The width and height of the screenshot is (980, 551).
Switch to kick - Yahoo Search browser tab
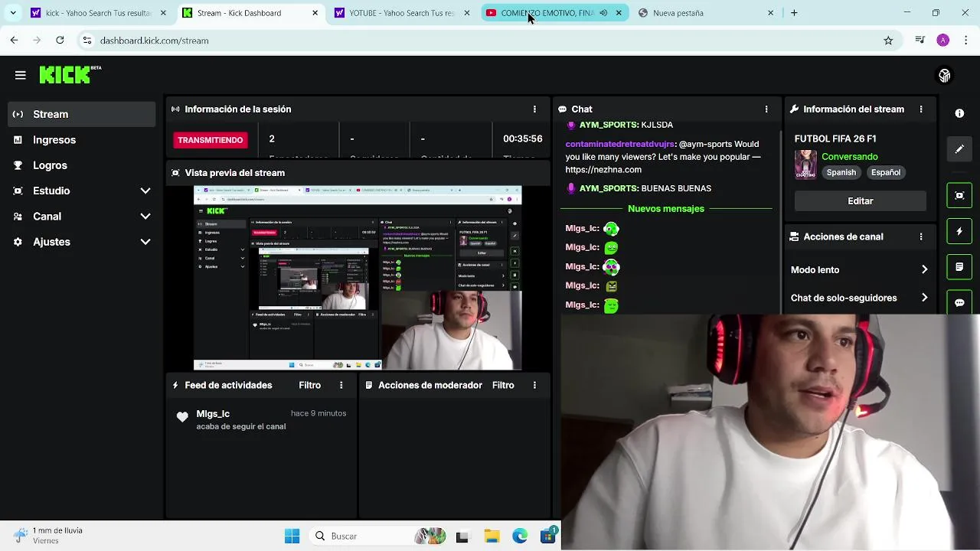pos(98,13)
